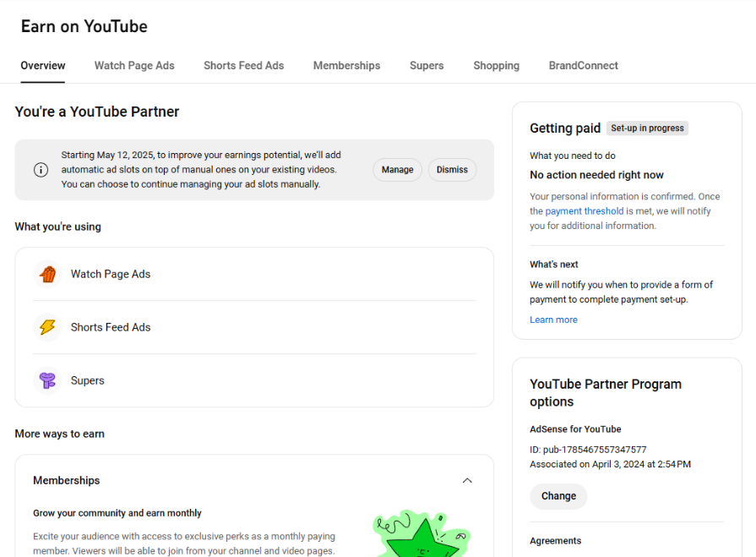The width and height of the screenshot is (756, 557).
Task: Open the Supers row in What you're using
Action: click(x=254, y=380)
